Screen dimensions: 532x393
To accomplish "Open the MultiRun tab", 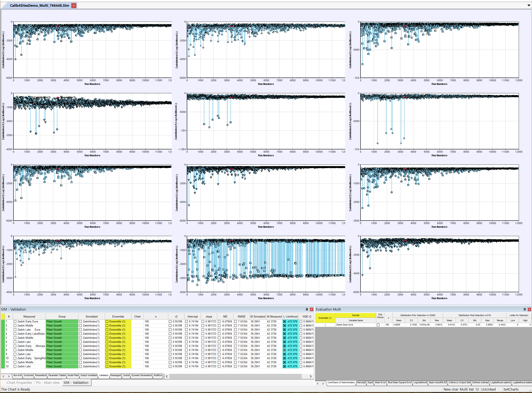I will point(158,375).
